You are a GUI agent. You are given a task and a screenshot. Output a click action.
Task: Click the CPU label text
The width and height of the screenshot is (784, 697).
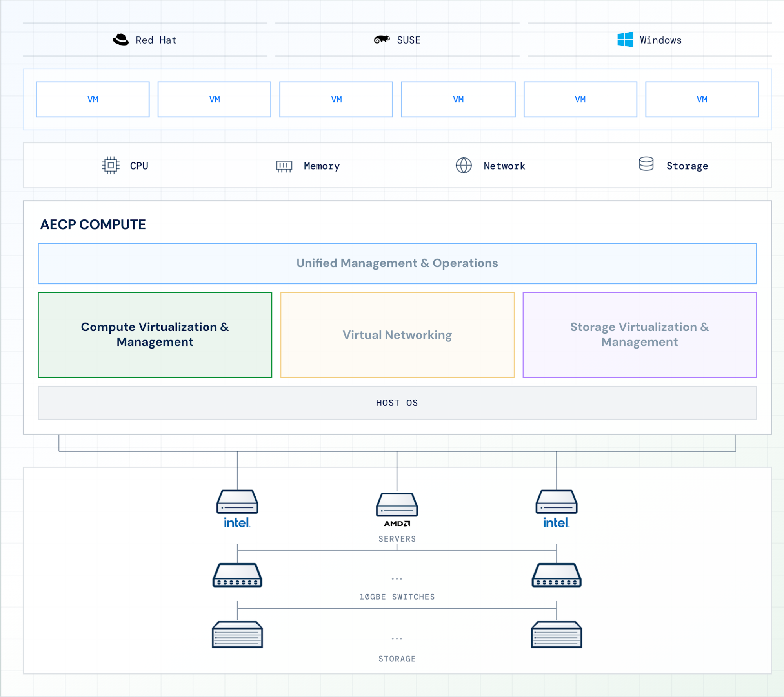139,166
